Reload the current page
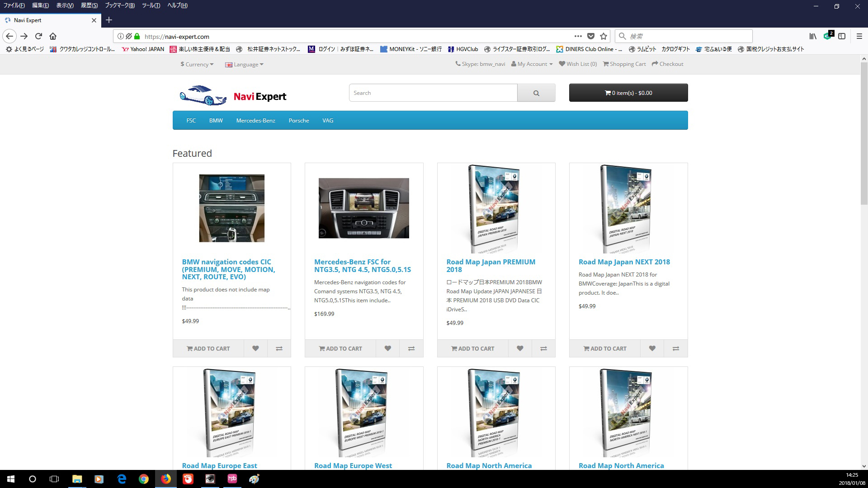The height and width of the screenshot is (488, 868). coord(38,36)
